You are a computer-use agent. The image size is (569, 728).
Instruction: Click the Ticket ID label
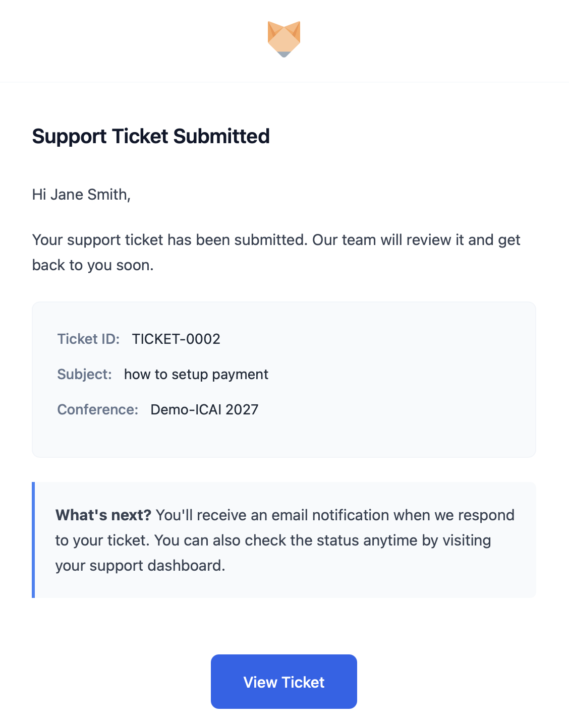pyautogui.click(x=88, y=339)
